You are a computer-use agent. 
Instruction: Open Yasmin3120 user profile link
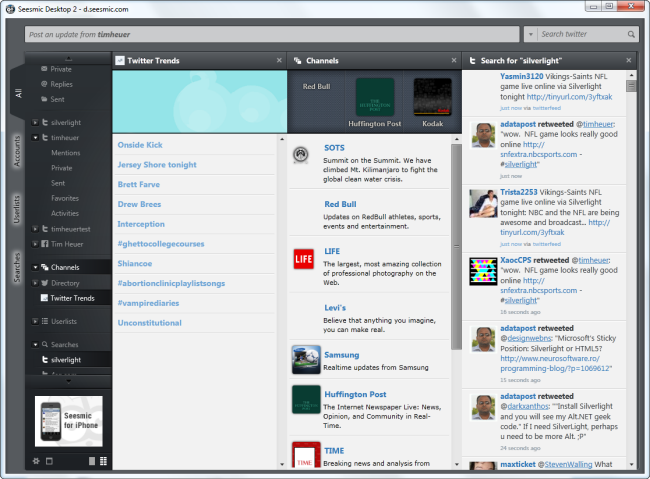pos(521,76)
